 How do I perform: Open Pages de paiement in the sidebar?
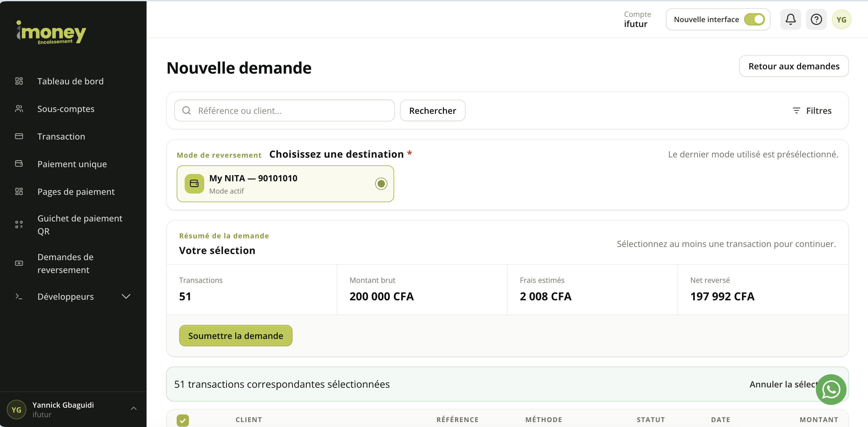click(x=76, y=191)
